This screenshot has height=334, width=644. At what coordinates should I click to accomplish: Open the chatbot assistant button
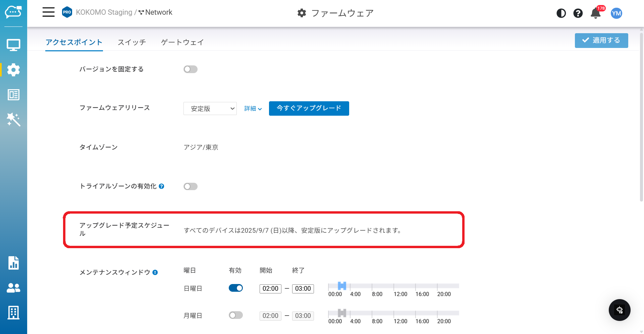620,310
